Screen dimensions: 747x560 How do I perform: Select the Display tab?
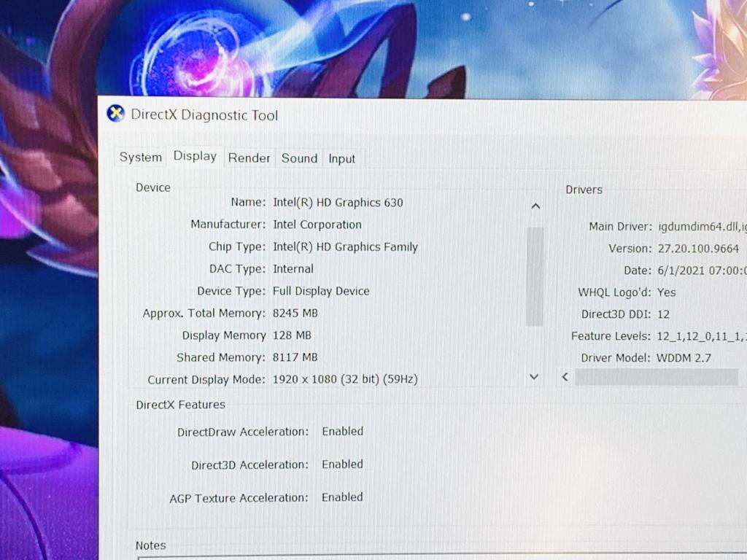tap(195, 156)
